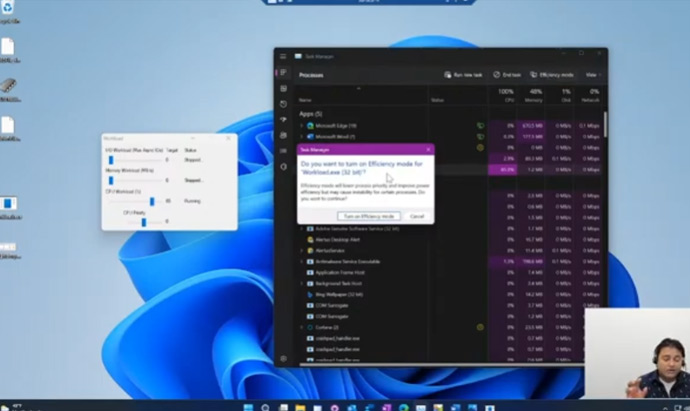Click the CPU Priority slider in Workload window
Image resolution: width=690 pixels, height=411 pixels.
coord(143,222)
